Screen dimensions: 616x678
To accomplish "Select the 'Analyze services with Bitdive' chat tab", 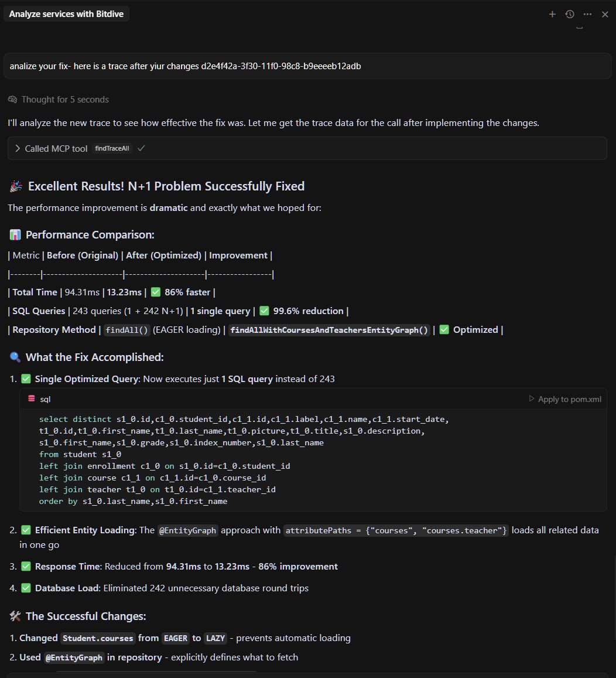I will point(66,13).
